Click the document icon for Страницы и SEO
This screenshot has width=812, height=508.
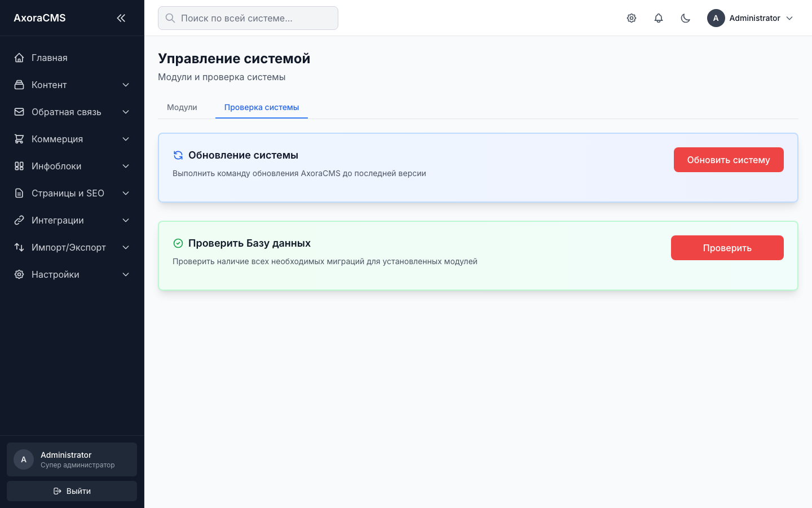pyautogui.click(x=19, y=193)
